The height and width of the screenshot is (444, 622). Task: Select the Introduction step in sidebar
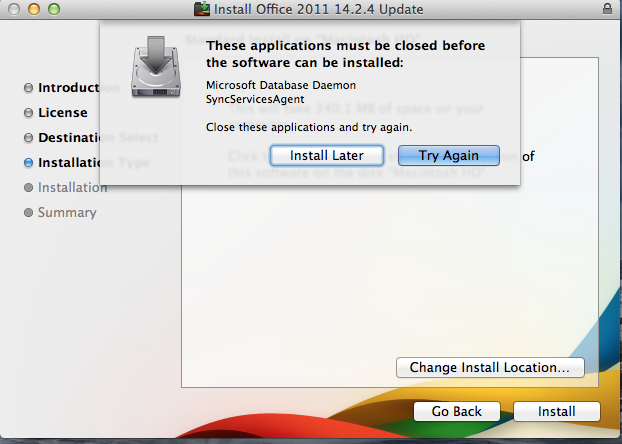(79, 87)
